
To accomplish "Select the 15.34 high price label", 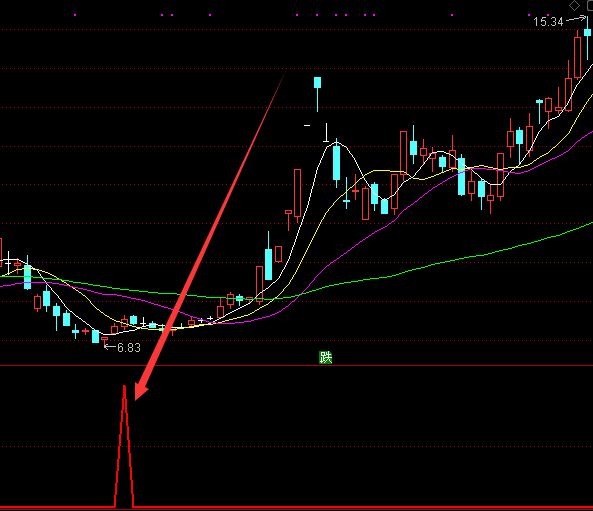I will click(548, 22).
